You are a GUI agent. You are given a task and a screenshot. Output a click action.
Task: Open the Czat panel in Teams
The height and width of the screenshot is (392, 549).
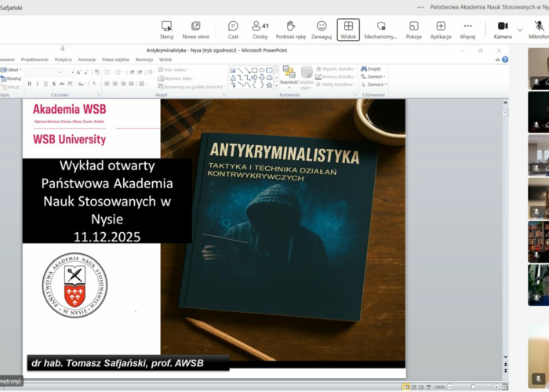coord(233,30)
